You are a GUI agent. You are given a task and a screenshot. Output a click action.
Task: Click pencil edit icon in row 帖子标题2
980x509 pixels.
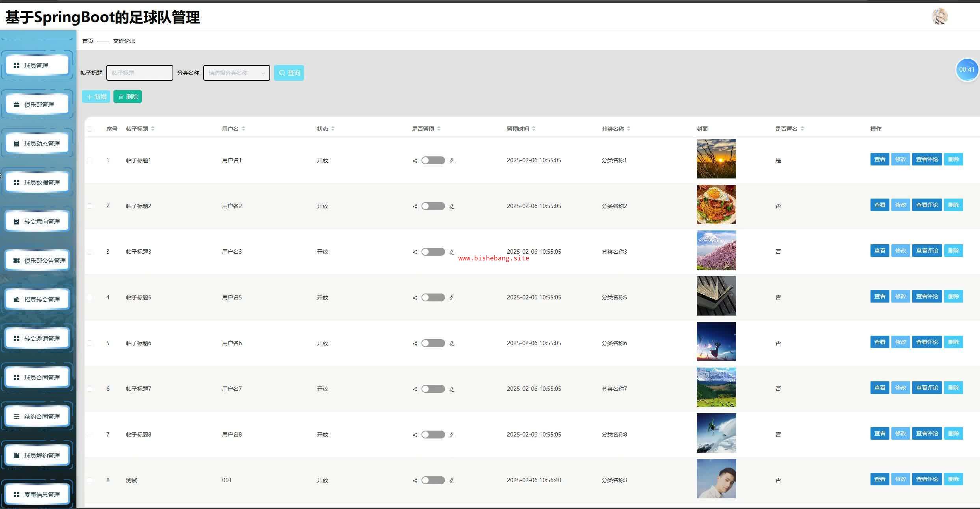click(452, 206)
